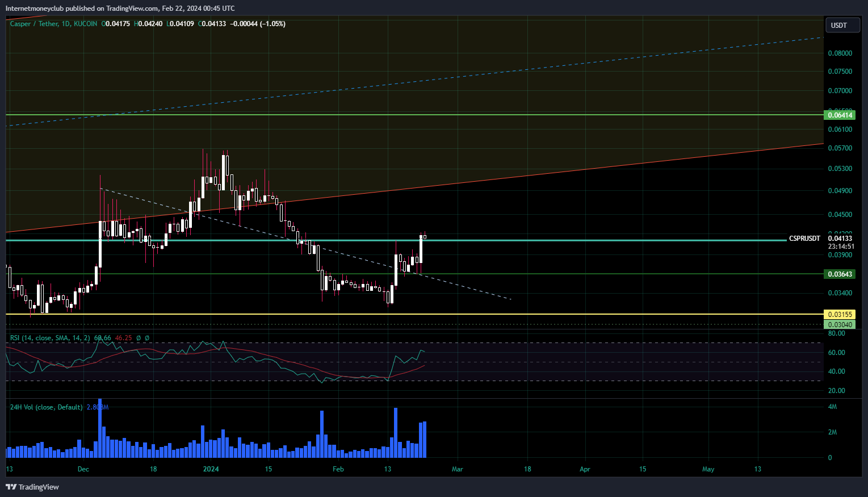Screen dimensions: 868x497
Task: Click 4M on the volume scale
Action: 833,407
